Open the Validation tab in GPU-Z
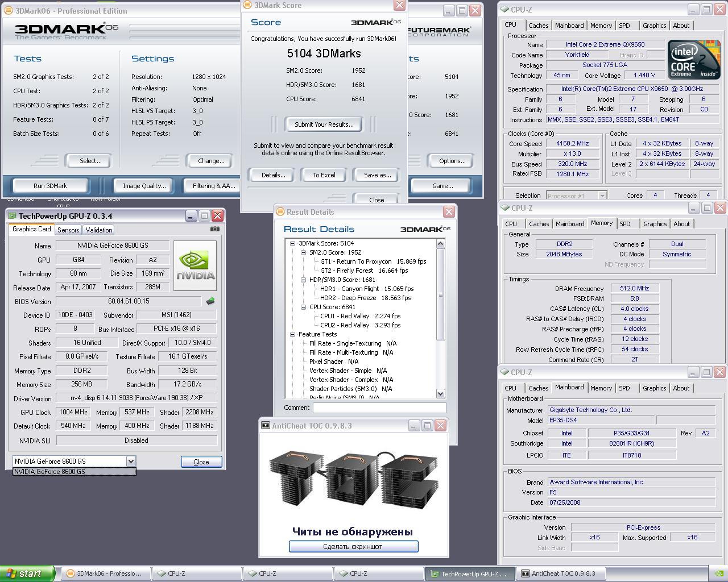Viewport: 728px width, 582px height. (x=99, y=230)
